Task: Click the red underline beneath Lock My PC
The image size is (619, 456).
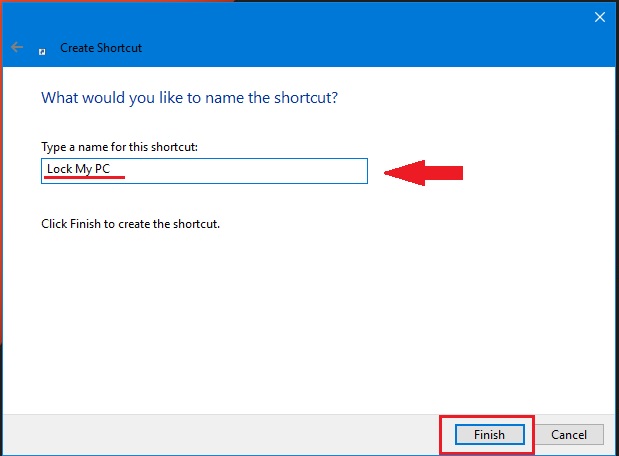Action: point(83,179)
